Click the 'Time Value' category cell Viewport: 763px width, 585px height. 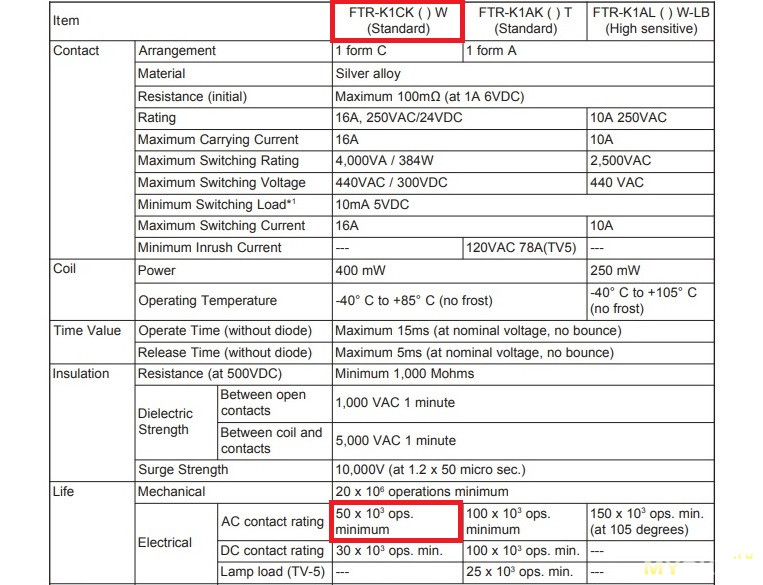[92, 341]
